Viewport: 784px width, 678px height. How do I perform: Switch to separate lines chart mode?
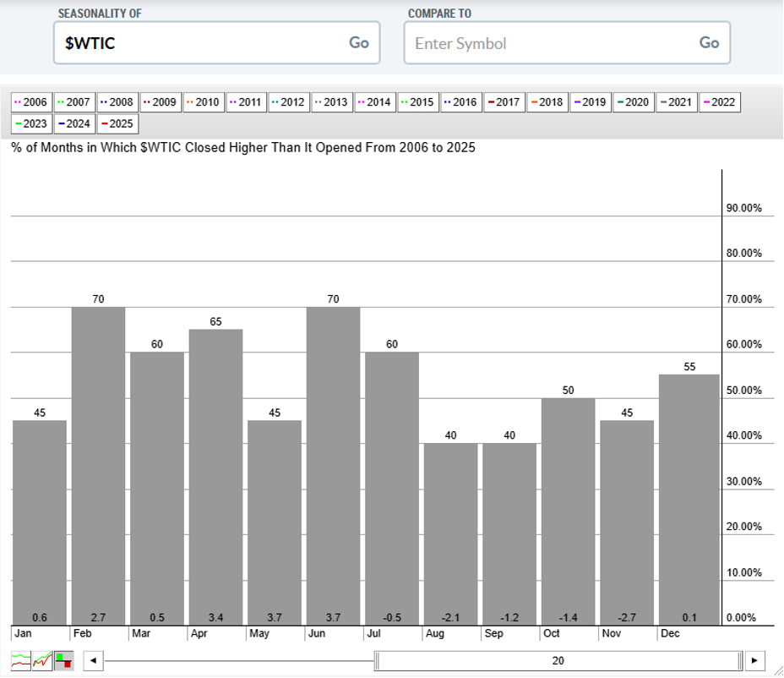coord(21,660)
